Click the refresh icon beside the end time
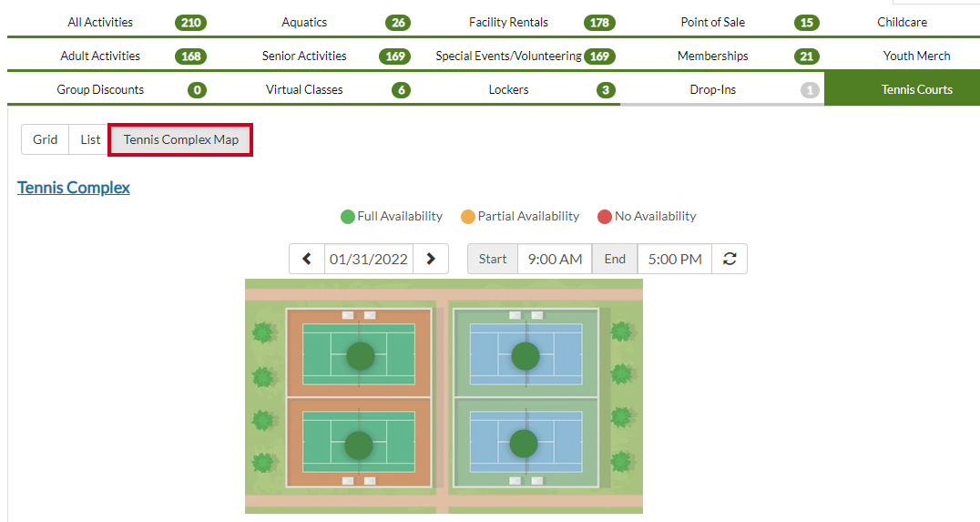The image size is (980, 522). (x=730, y=259)
